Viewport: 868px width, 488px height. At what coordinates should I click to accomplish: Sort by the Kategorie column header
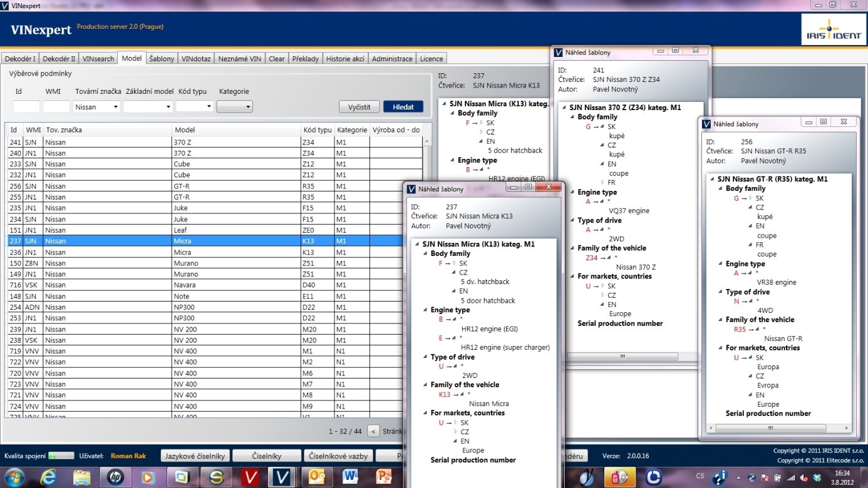tap(352, 130)
